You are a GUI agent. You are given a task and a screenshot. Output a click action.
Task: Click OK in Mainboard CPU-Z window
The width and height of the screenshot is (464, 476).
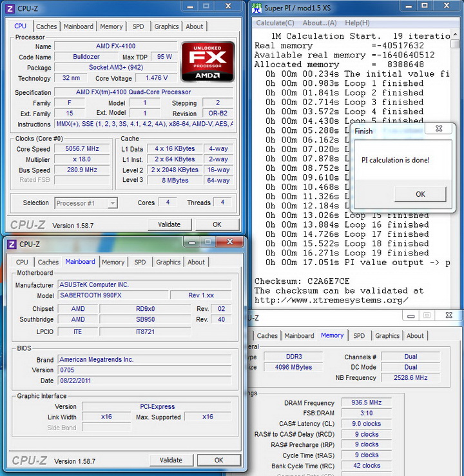pos(218,461)
